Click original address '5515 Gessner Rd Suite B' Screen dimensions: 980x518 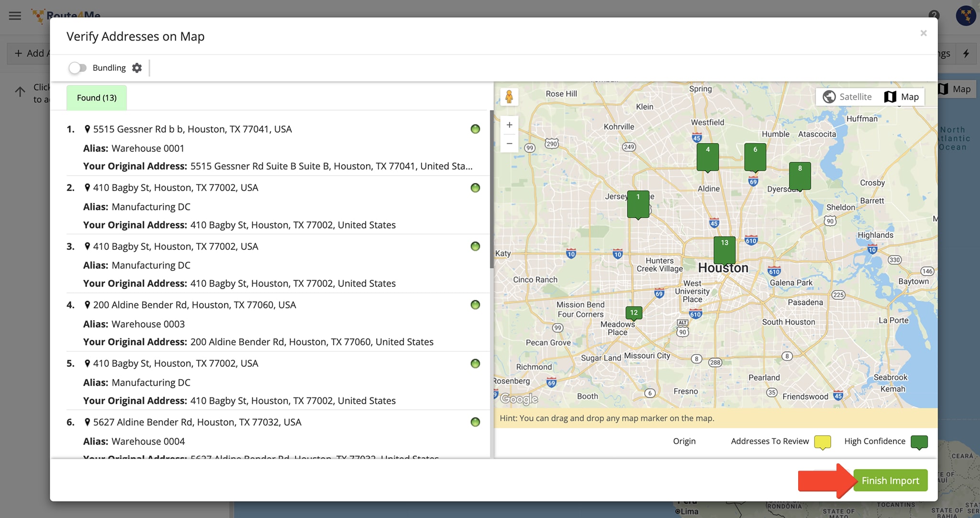[331, 166]
